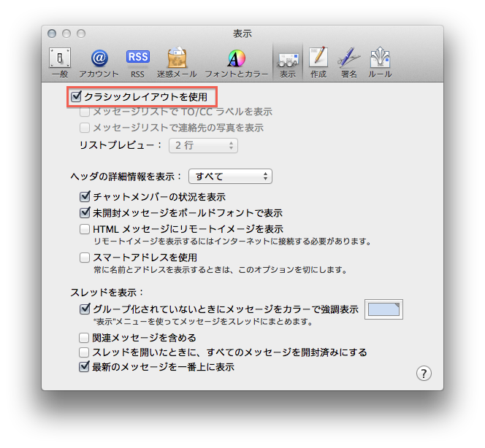
Task: Click the 表示 window title text
Action: point(242,34)
